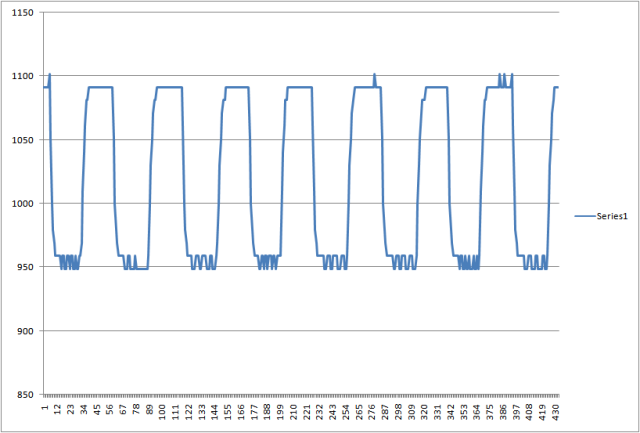640x433 pixels.
Task: Click the 1150 y-axis label
Action: [x=22, y=13]
